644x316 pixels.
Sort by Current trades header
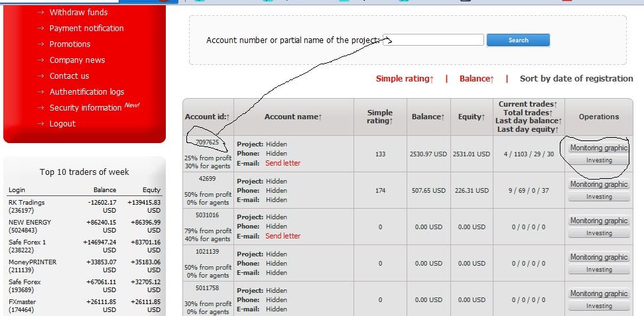point(528,104)
